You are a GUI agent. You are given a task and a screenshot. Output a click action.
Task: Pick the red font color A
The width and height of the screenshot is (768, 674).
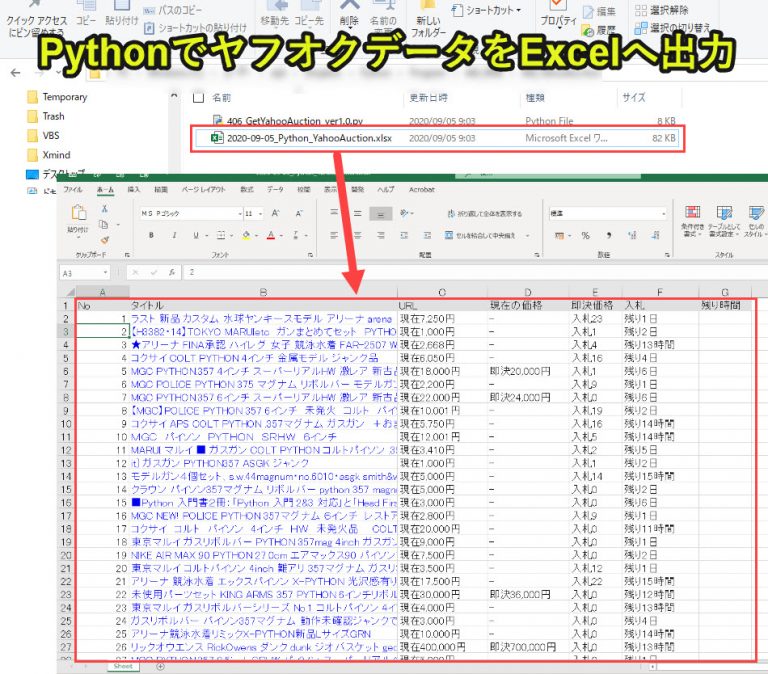point(271,236)
